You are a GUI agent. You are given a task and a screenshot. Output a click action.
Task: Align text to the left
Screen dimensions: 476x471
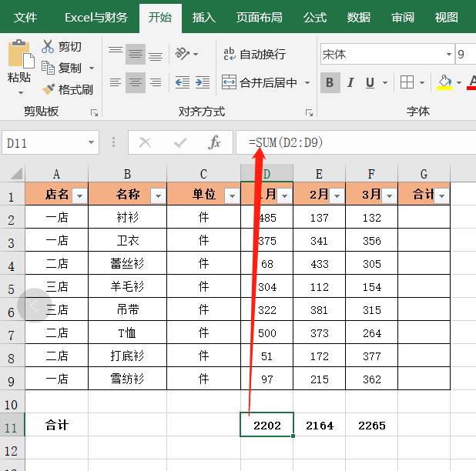click(116, 82)
